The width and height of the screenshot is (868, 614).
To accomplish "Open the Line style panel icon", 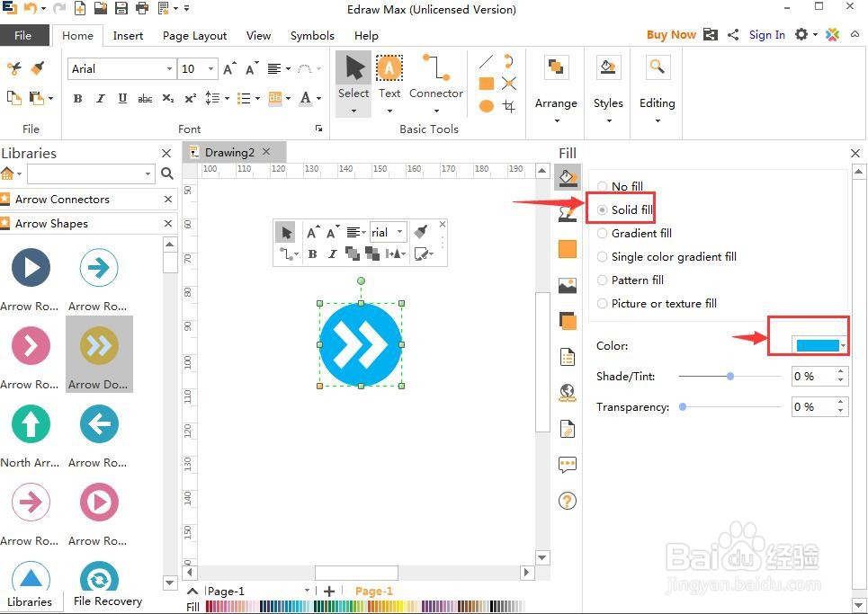I will [x=568, y=213].
